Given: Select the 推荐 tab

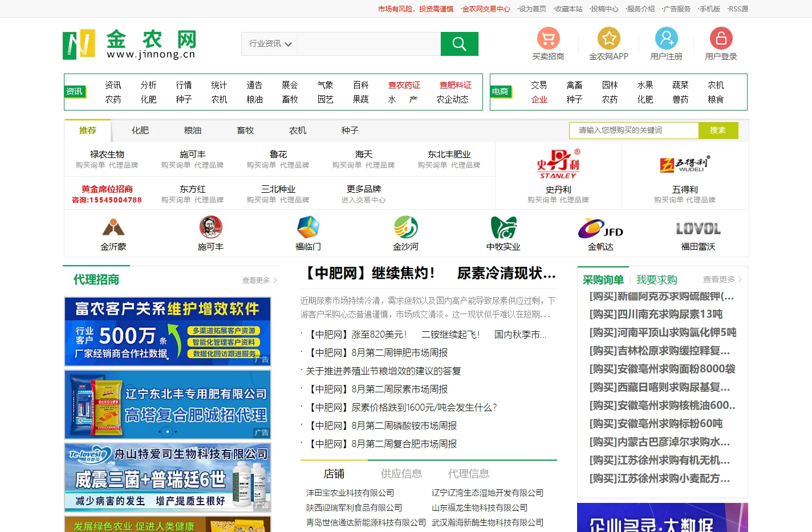Looking at the screenshot, I should click(88, 131).
